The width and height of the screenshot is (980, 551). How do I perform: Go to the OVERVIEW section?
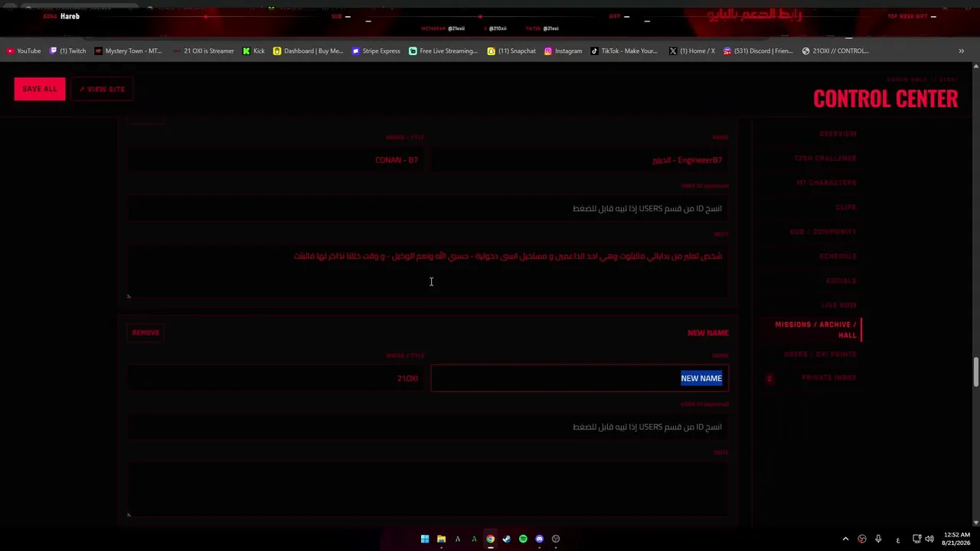pyautogui.click(x=838, y=134)
